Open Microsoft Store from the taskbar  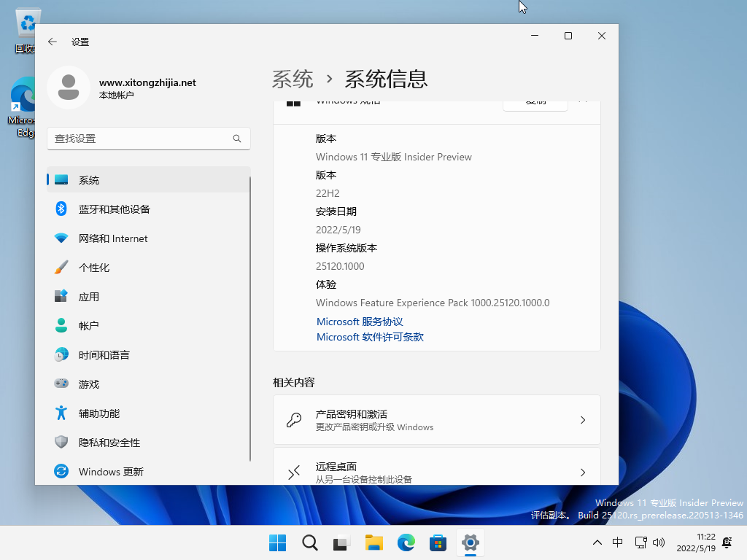click(x=438, y=543)
